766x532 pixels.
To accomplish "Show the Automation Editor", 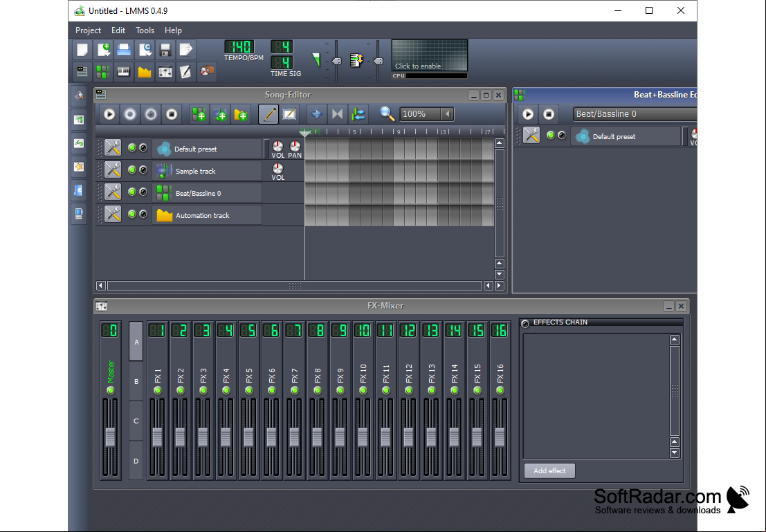I will click(145, 72).
